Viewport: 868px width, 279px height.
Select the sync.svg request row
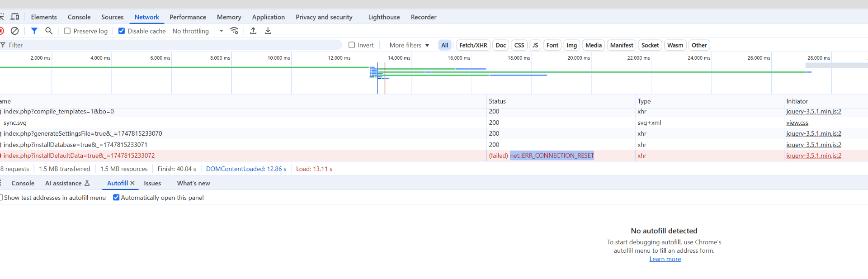point(434,123)
